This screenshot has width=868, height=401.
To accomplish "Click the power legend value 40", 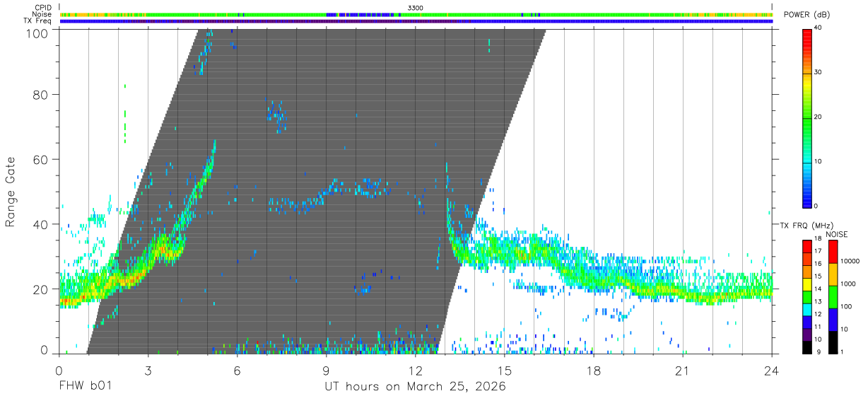I will [819, 28].
